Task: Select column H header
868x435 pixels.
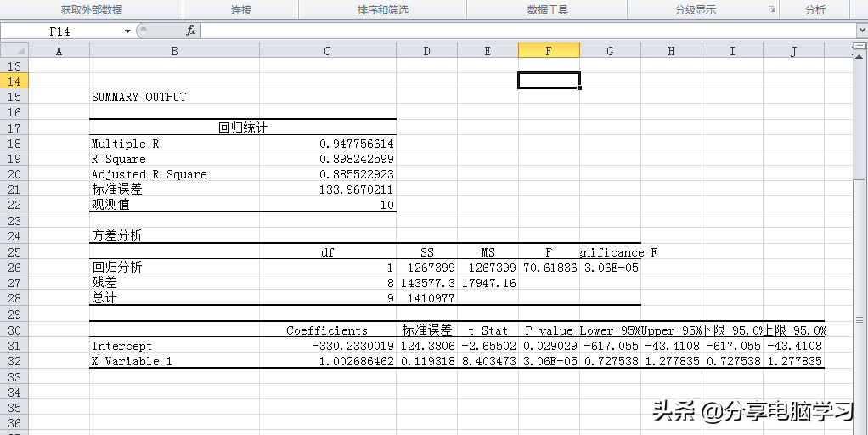Action: (x=672, y=51)
